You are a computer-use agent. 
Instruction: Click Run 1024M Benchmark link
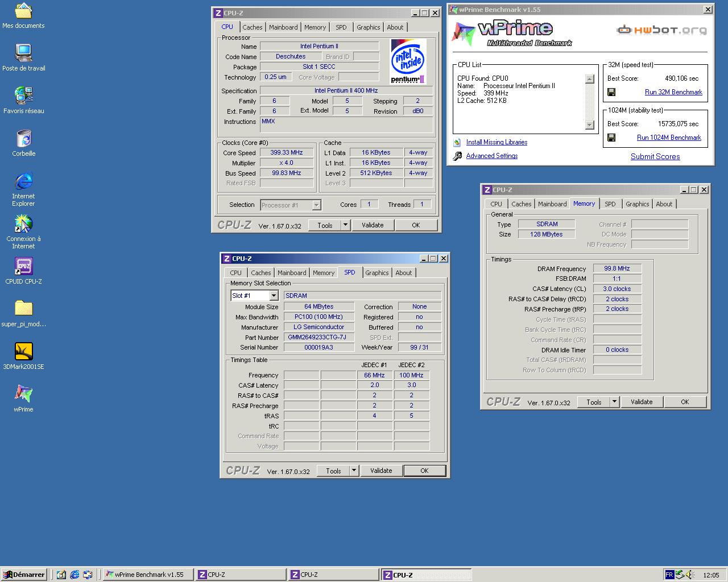click(x=669, y=138)
